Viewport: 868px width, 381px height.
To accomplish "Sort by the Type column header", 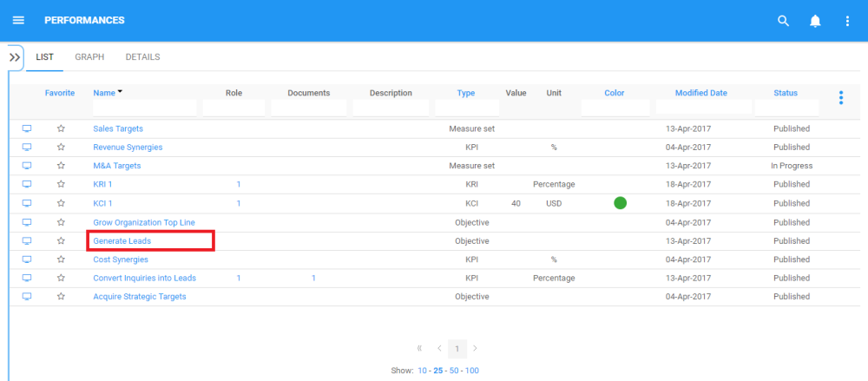I will [x=466, y=93].
